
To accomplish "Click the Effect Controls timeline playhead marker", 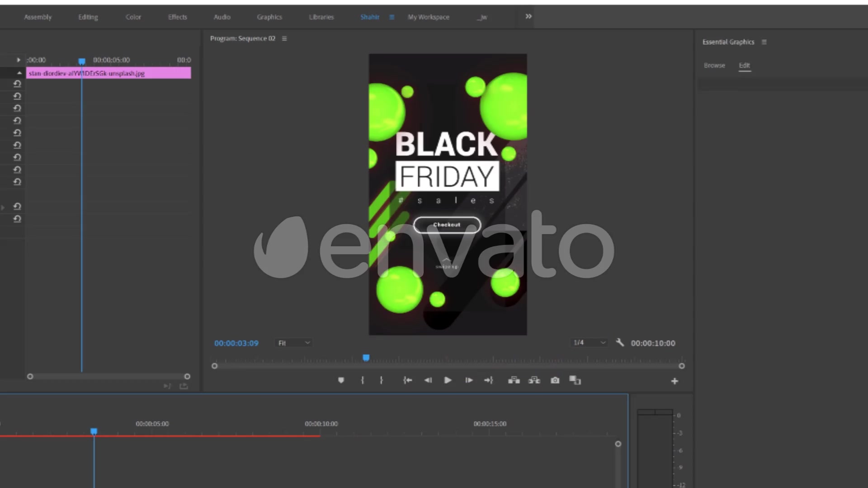I will tap(82, 61).
